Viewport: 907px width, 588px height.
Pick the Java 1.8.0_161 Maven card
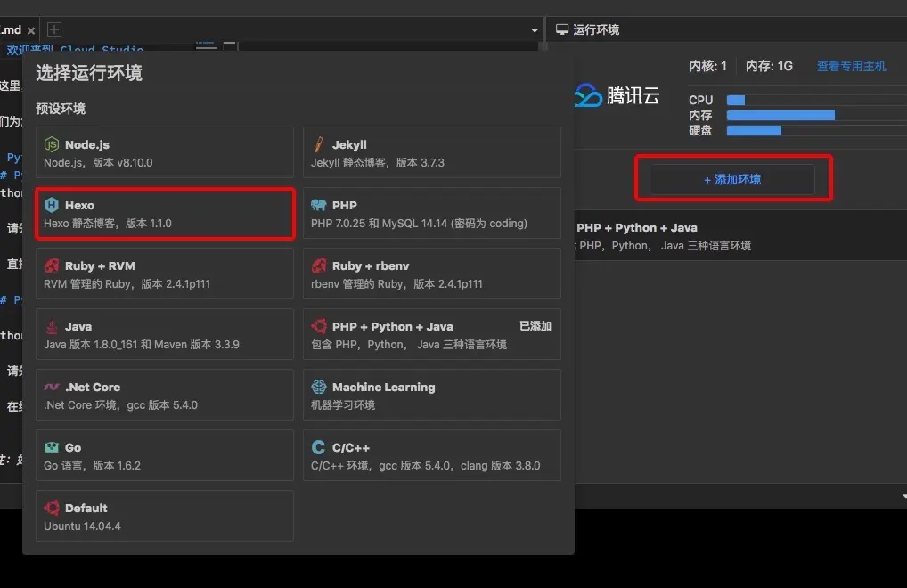click(x=165, y=334)
